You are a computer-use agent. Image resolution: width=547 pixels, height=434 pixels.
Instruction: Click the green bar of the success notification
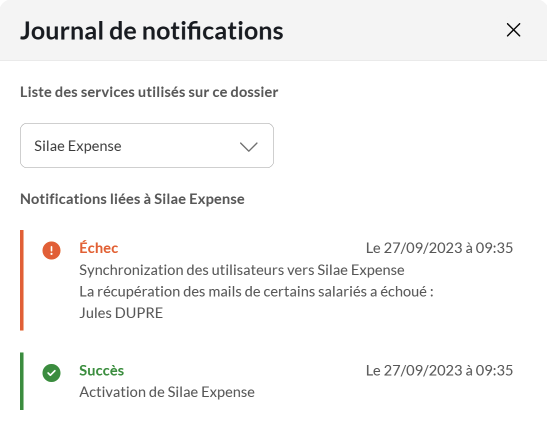(22, 381)
